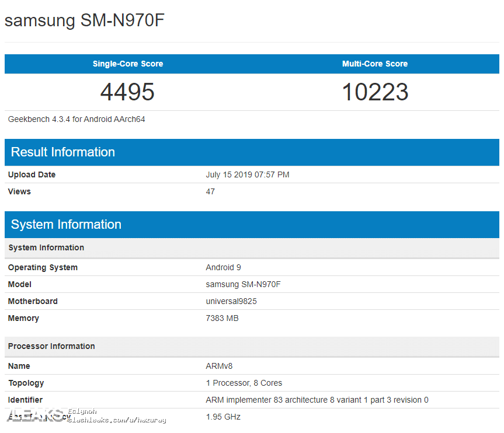Click the 'ARMv8' processor name value
The height and width of the screenshot is (433, 504).
(x=219, y=366)
